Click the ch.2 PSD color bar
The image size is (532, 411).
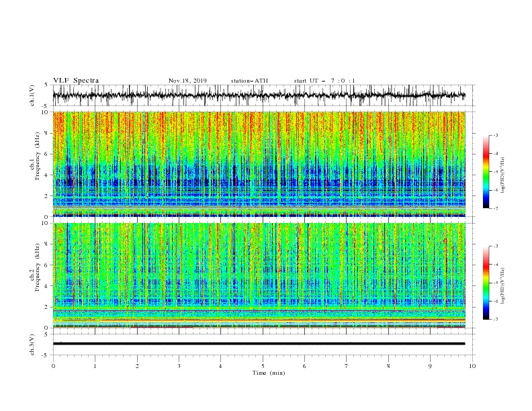[x=486, y=283]
